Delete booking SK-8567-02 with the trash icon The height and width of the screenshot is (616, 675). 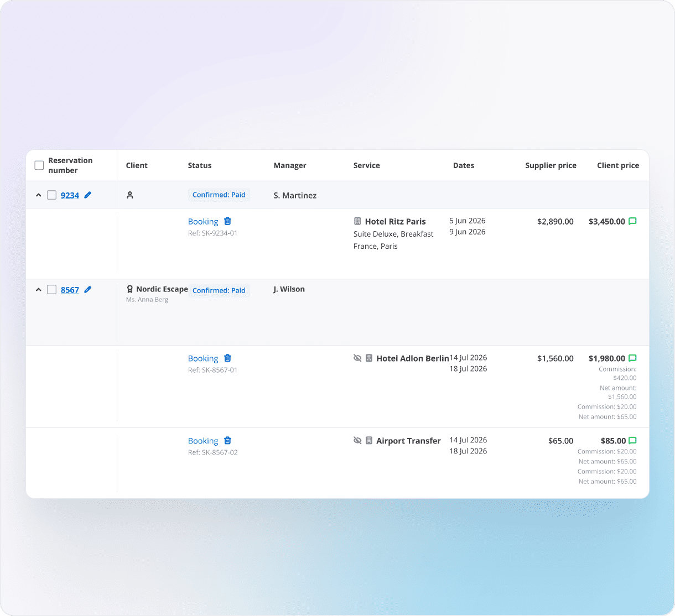[227, 440]
